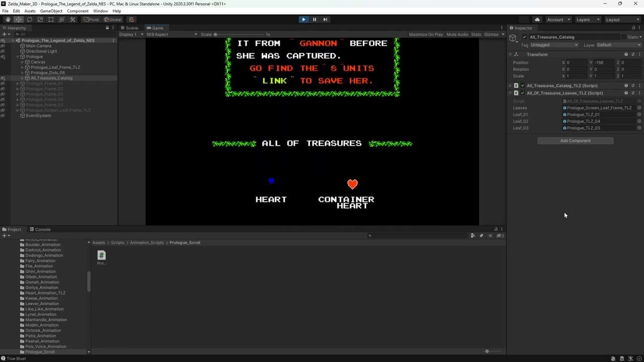Open the 16:9 Aspect dropdown
Viewport: 644px width, 362px height.
(172, 35)
